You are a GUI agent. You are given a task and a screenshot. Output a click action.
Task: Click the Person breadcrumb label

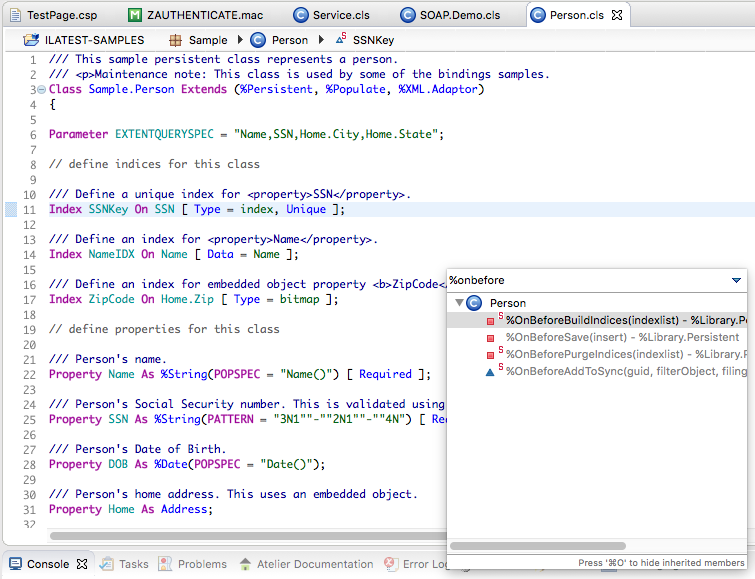[289, 40]
